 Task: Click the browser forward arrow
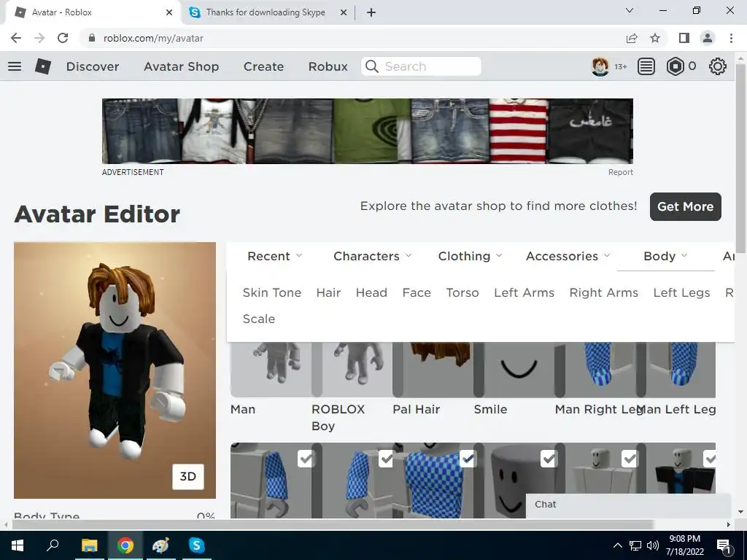pyautogui.click(x=39, y=38)
